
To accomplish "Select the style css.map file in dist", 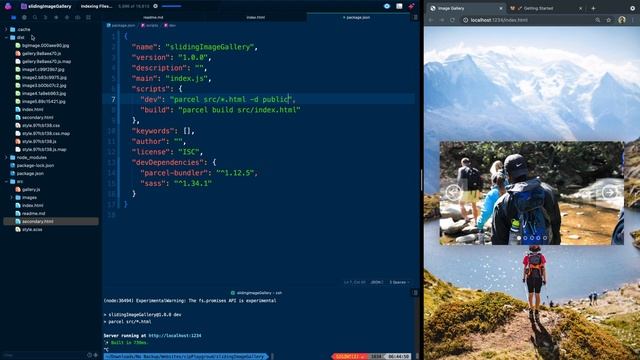I will [46, 133].
